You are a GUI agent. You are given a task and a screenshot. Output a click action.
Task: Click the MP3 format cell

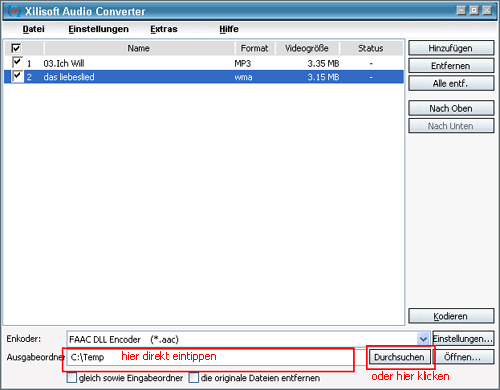[x=243, y=63]
